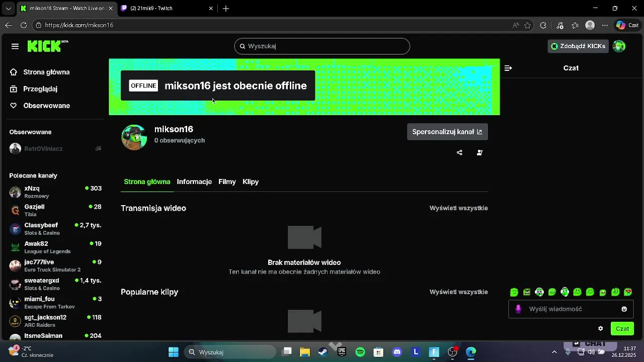Open Epic Games Launcher from taskbar
The image size is (644, 362).
point(342,352)
